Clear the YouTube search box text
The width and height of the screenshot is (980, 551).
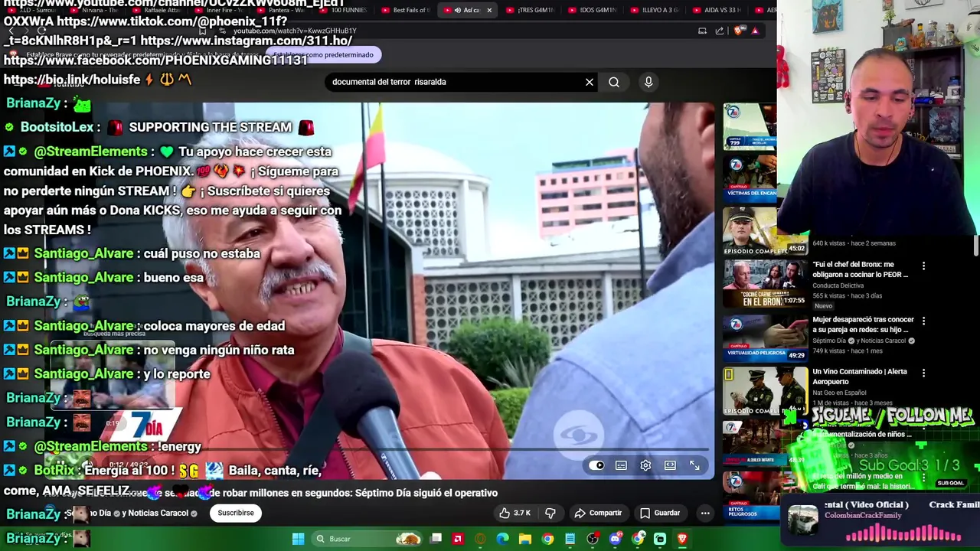click(590, 82)
